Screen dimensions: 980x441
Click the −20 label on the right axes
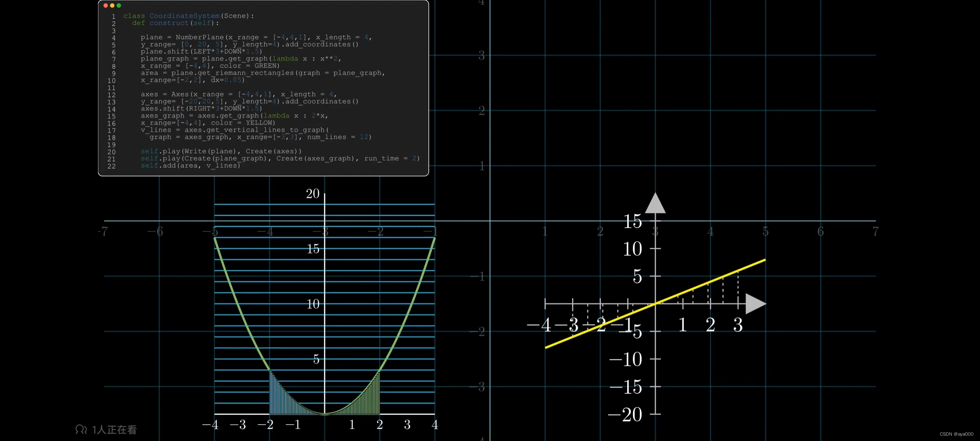pyautogui.click(x=626, y=414)
